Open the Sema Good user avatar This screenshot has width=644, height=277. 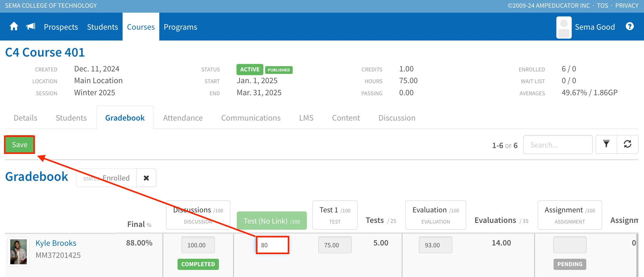[564, 27]
